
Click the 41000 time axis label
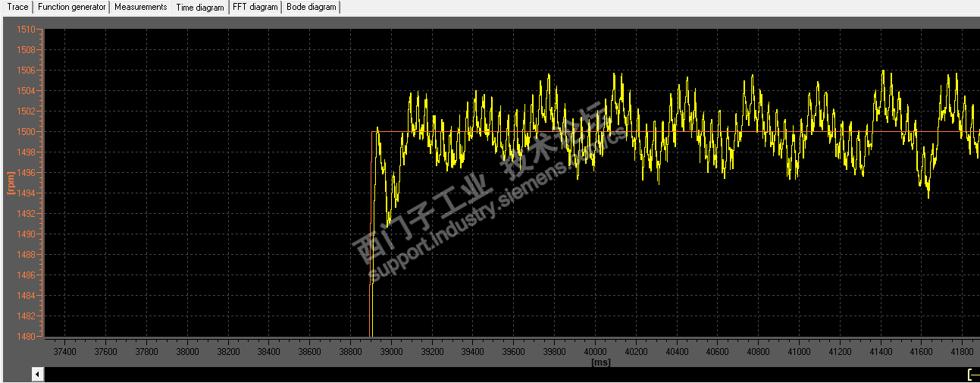pos(800,353)
